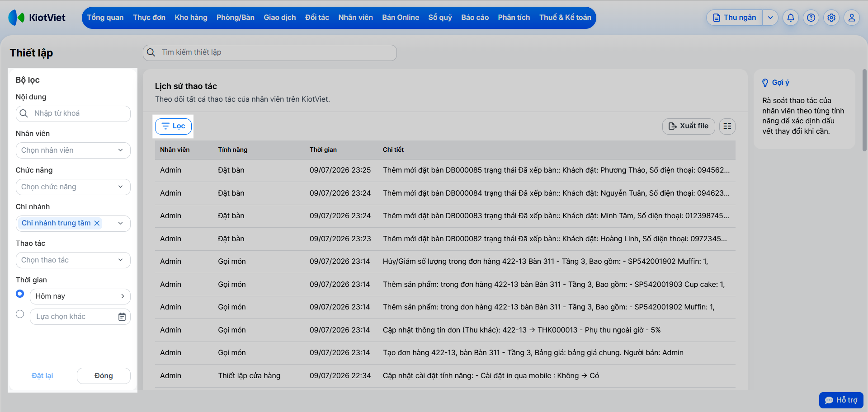Open the Thực đơn menu
Image resolution: width=868 pixels, height=412 pixels.
tap(149, 18)
